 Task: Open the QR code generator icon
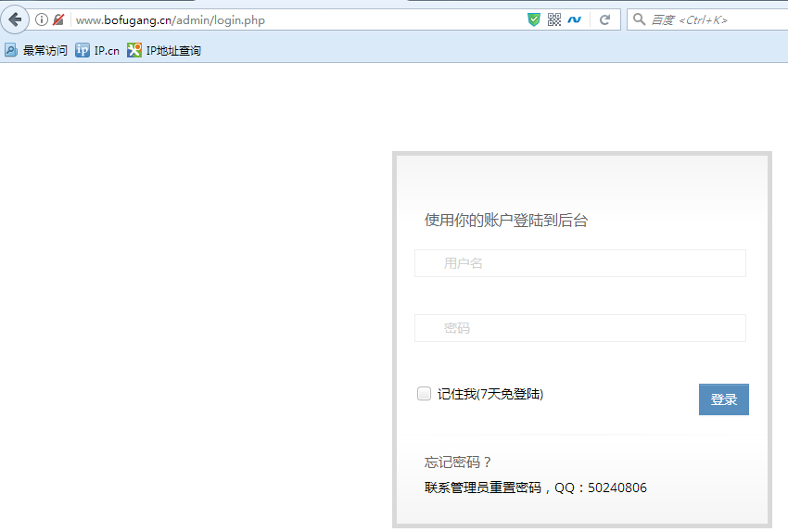coord(554,19)
